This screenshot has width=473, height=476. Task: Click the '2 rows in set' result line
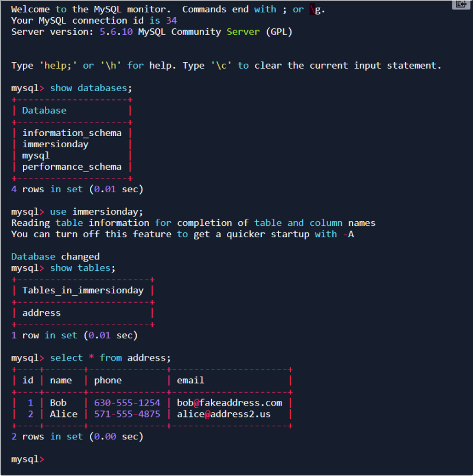click(77, 436)
